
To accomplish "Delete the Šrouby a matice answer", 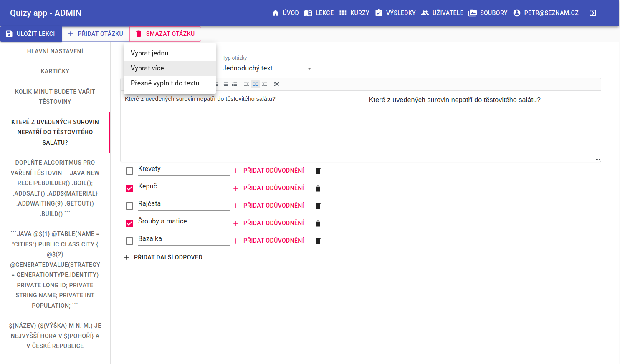I will 318,223.
